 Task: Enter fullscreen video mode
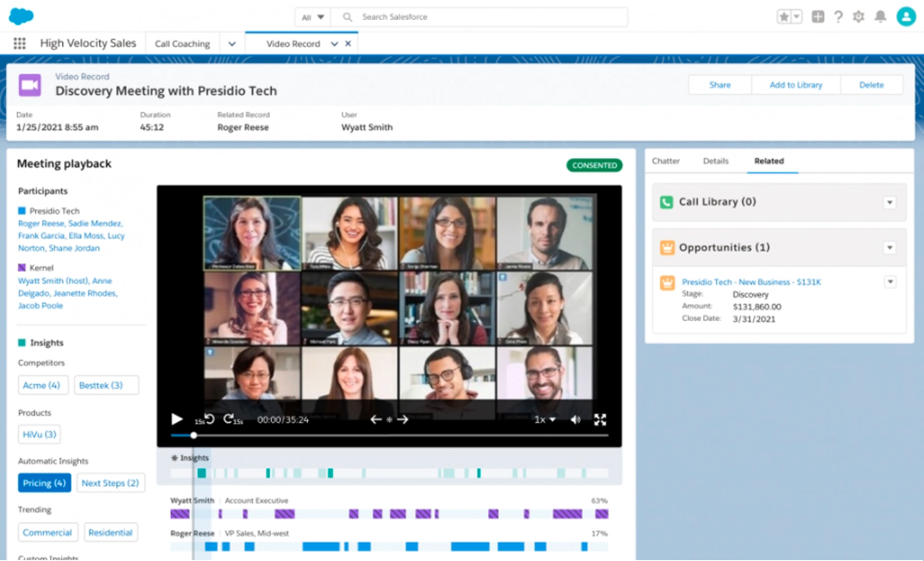click(600, 419)
